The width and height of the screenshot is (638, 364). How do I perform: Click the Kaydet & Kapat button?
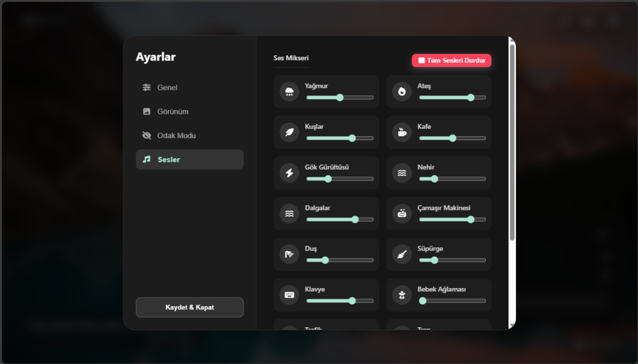coord(189,307)
